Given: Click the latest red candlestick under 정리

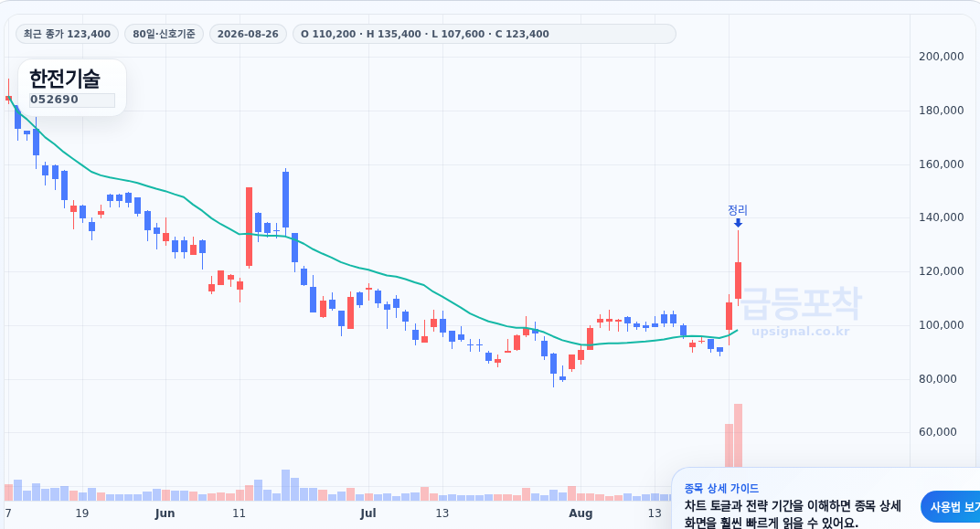Looking at the screenshot, I should [x=738, y=280].
